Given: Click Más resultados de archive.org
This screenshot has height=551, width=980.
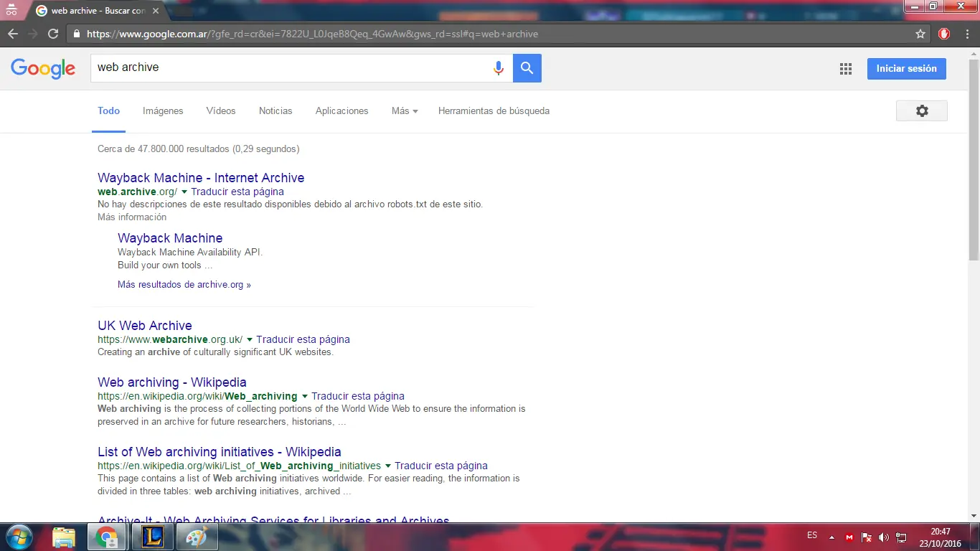Looking at the screenshot, I should click(184, 285).
